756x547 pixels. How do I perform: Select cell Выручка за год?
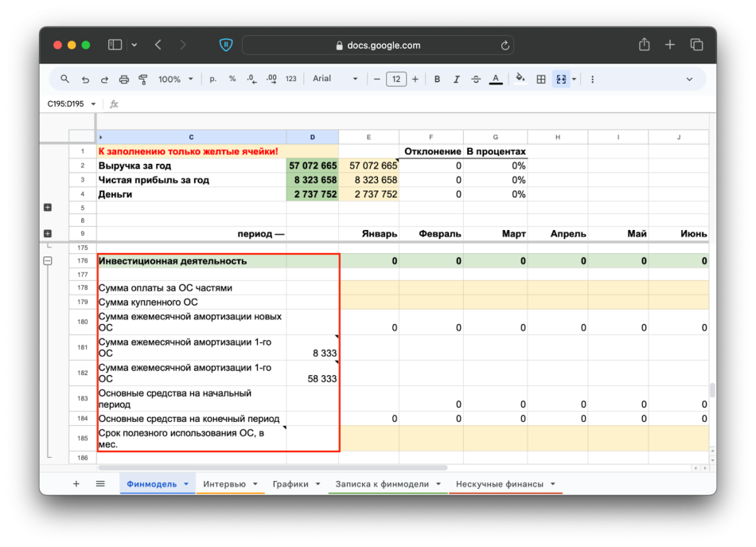(x=192, y=166)
